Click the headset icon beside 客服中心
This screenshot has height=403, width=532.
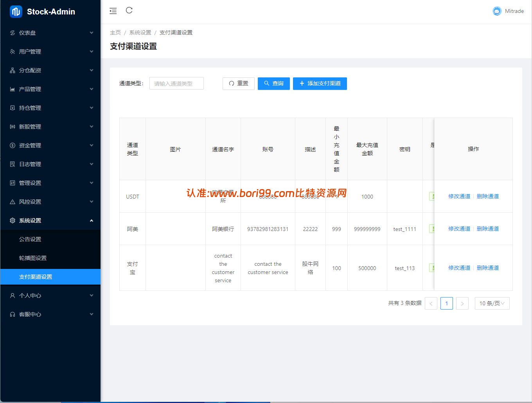[13, 314]
